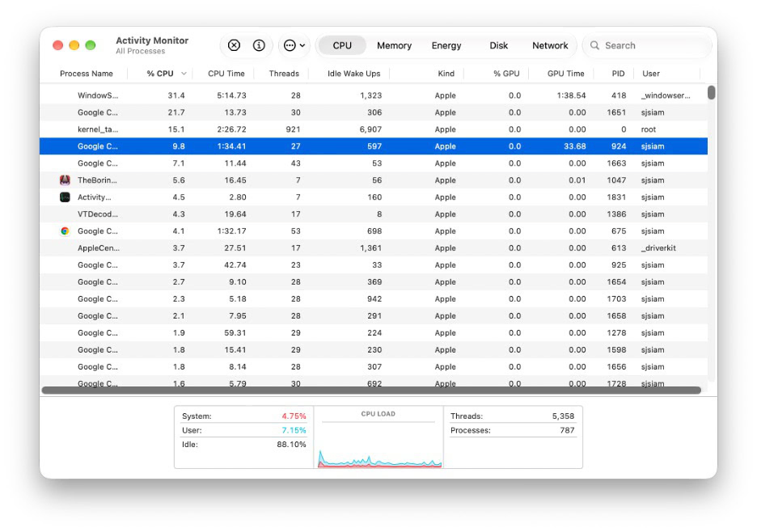The image size is (757, 532).
Task: Click the Google Chrome icon for PID 675
Action: point(65,230)
